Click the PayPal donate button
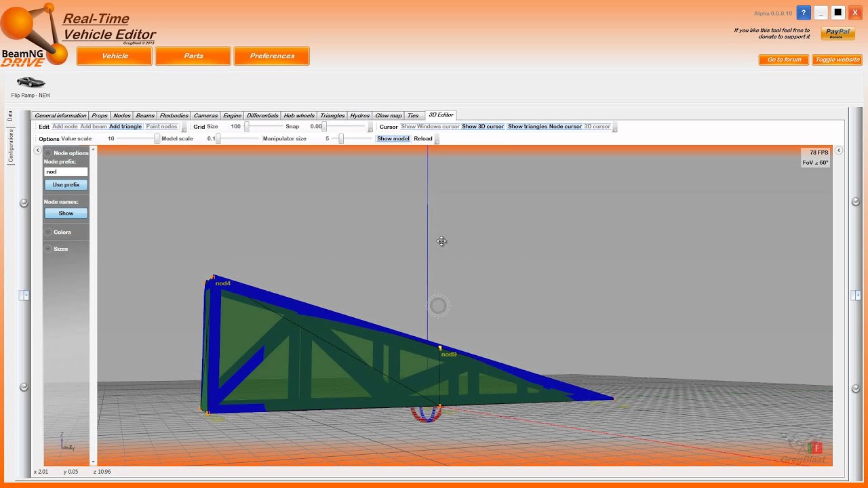The height and width of the screenshot is (488, 868). (837, 33)
